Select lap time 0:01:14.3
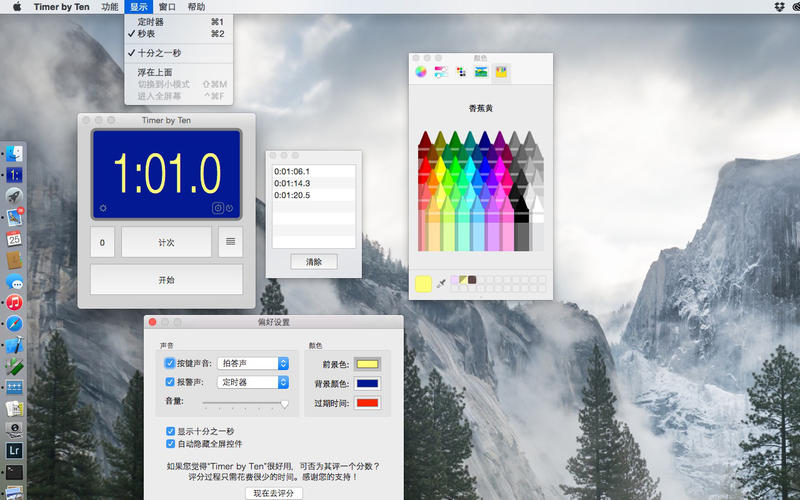This screenshot has width=800, height=500. coord(314,183)
